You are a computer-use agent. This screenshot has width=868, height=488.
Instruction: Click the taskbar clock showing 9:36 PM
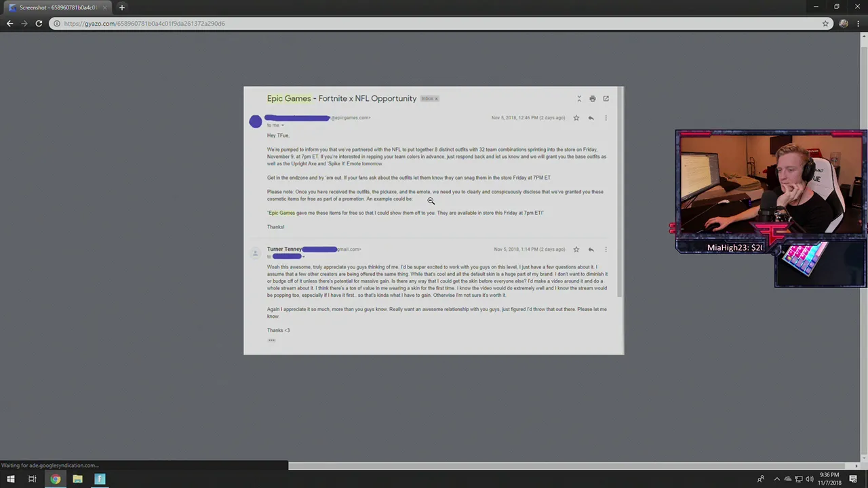830,479
